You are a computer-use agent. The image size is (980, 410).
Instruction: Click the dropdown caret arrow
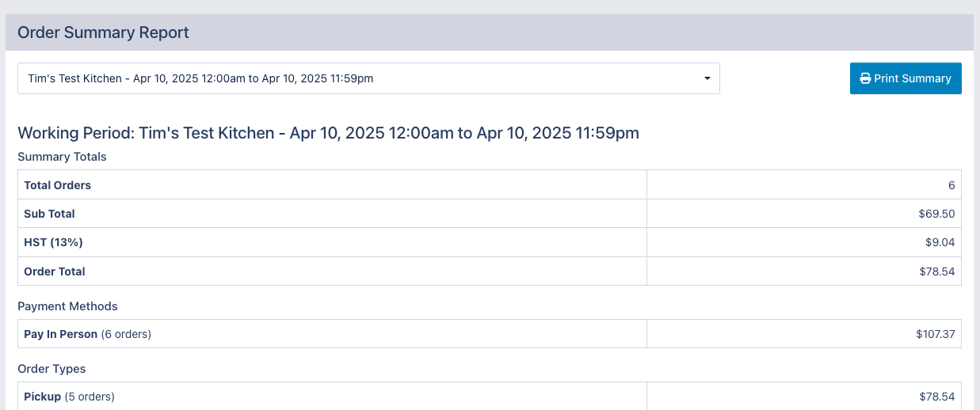[x=707, y=78]
